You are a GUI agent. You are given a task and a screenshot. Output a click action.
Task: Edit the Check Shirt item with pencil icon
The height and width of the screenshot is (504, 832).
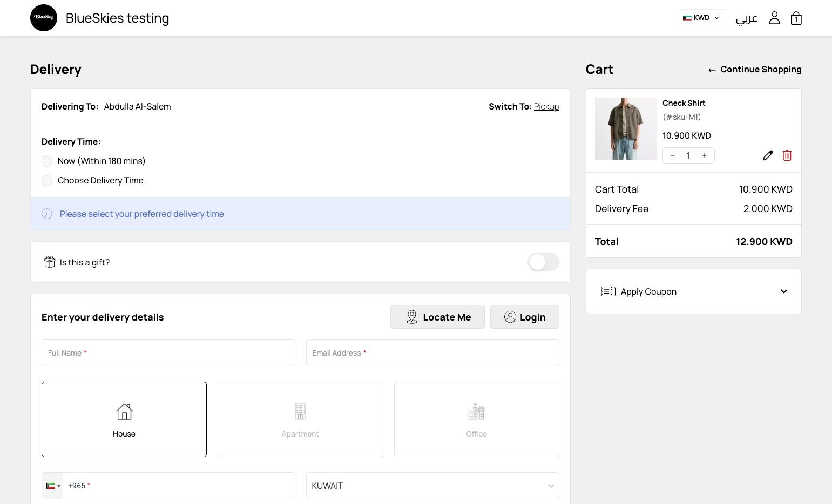tap(768, 155)
